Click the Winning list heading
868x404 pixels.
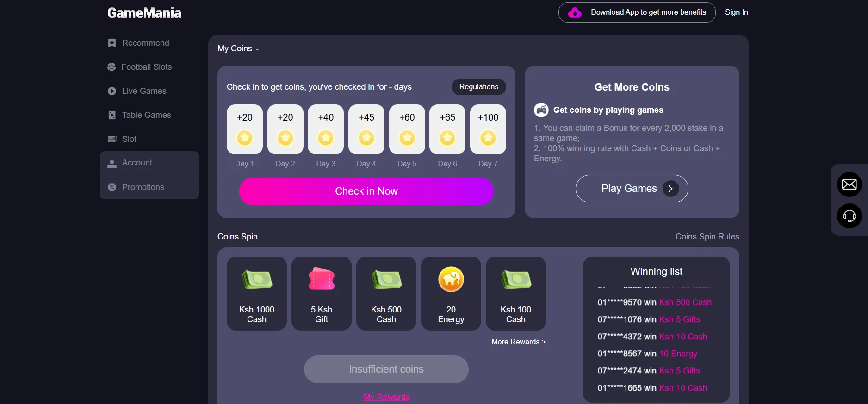coord(657,272)
